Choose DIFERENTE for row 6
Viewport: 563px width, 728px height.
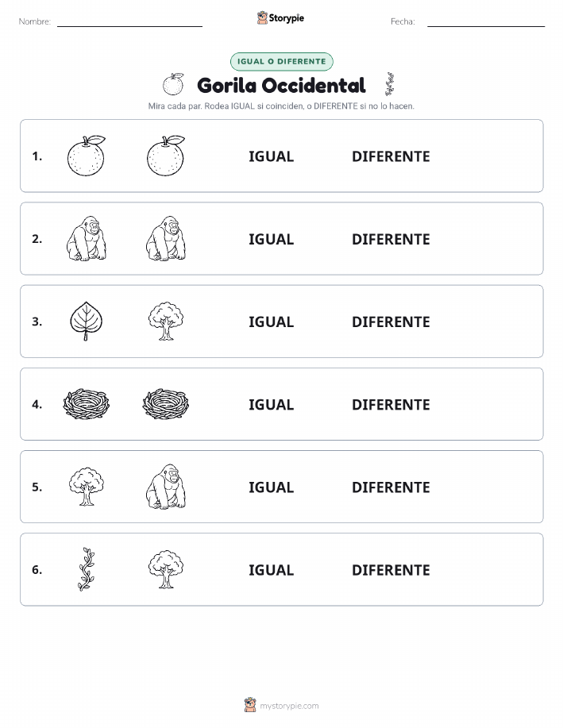[x=391, y=570]
